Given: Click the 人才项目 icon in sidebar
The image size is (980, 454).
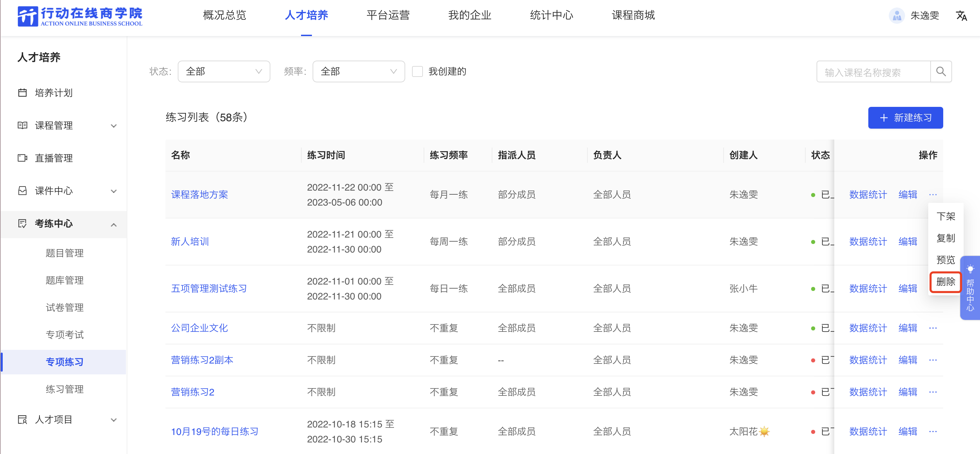Looking at the screenshot, I should pos(22,420).
